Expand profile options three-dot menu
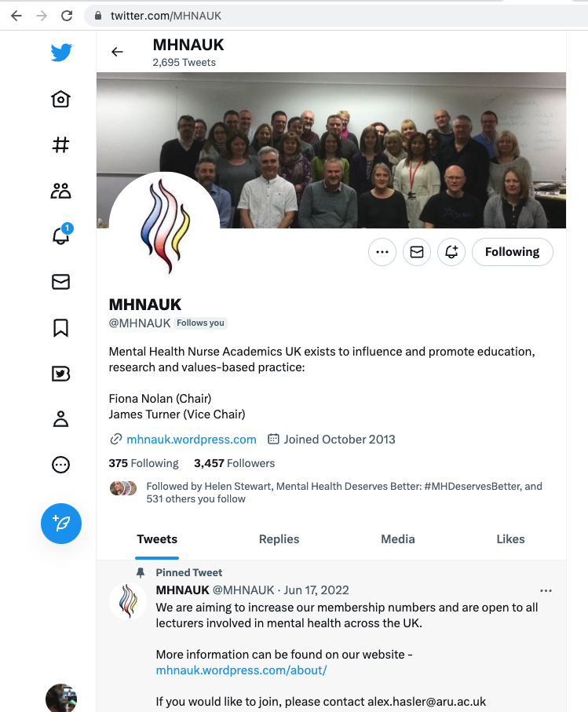The height and width of the screenshot is (712, 588). point(382,251)
